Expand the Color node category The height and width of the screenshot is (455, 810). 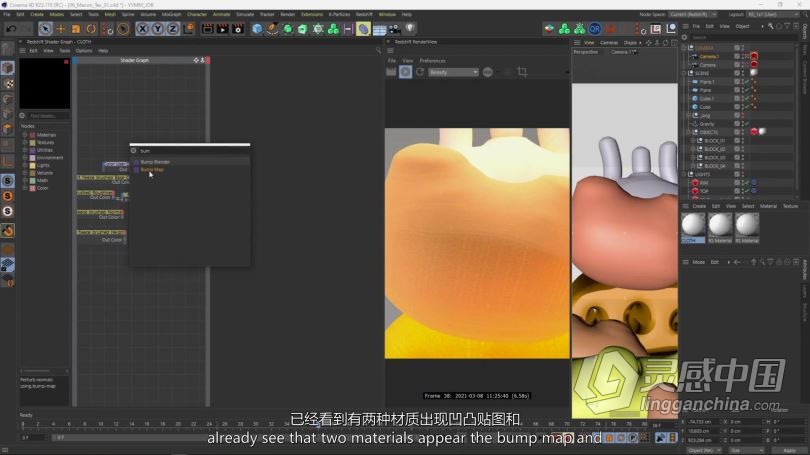click(25, 188)
